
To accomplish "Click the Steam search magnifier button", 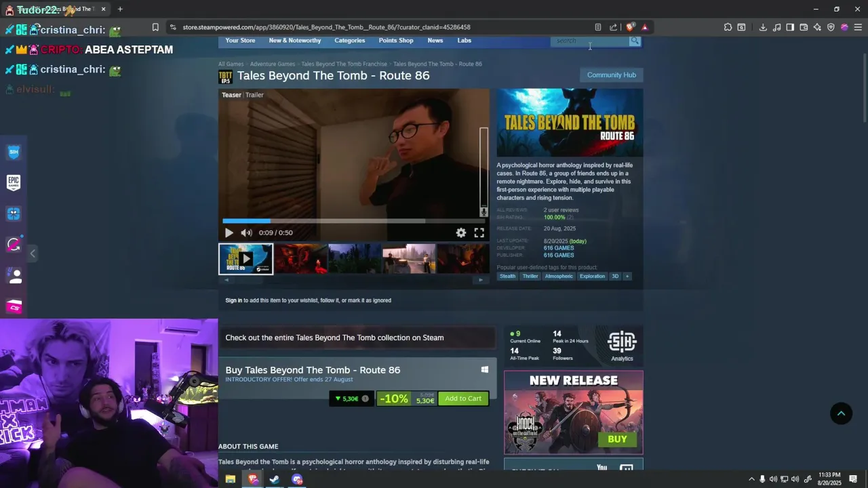I will [635, 41].
